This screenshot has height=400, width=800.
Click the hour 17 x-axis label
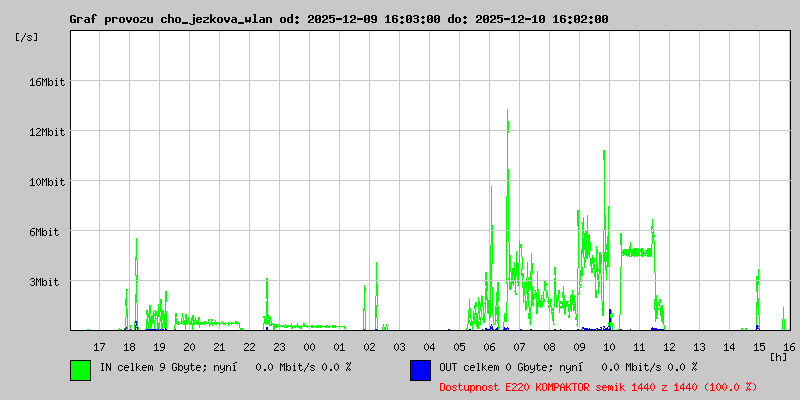(99, 347)
